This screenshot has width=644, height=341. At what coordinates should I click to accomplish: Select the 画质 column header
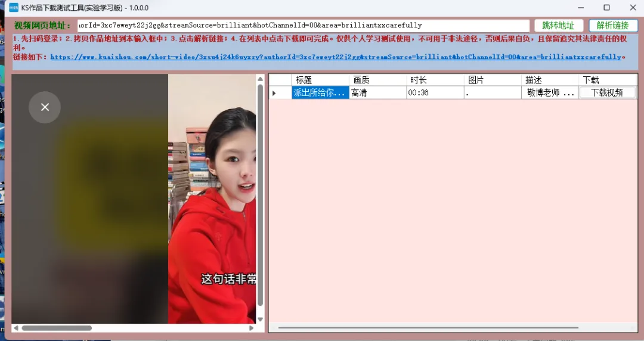(378, 80)
